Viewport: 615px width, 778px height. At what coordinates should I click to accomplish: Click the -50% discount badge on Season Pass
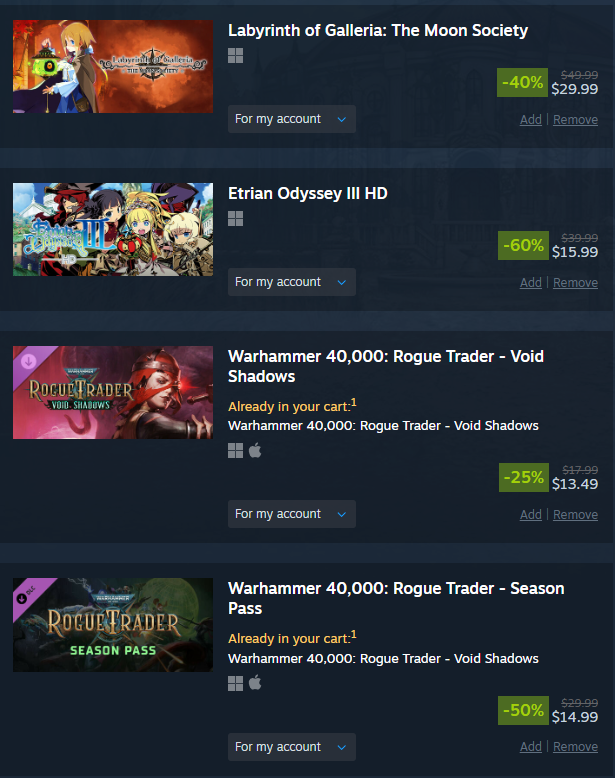pos(523,711)
